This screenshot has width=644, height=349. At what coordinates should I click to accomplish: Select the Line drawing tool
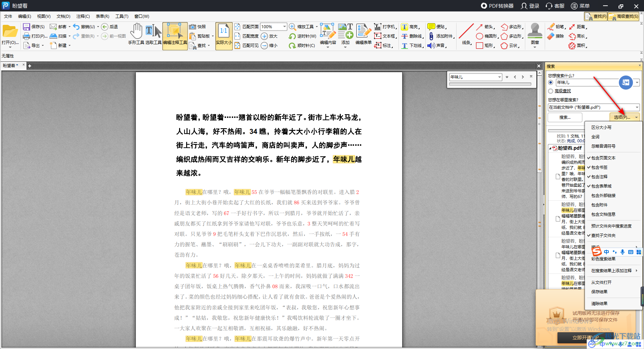(x=466, y=34)
